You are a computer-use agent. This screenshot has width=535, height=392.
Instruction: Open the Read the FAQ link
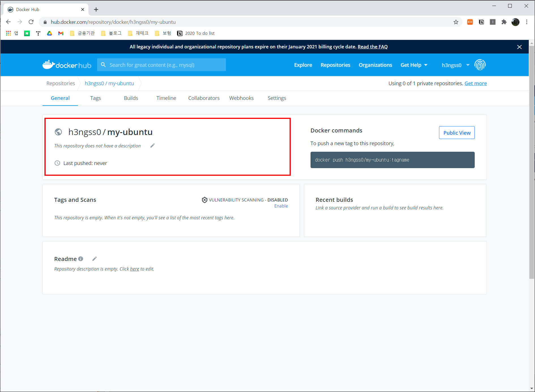tap(373, 47)
